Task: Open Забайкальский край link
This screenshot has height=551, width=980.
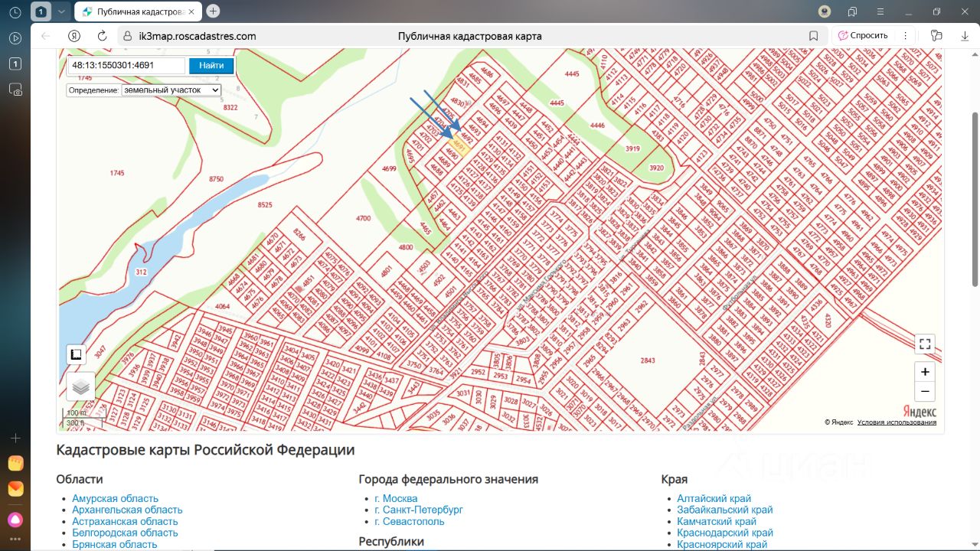Action: (725, 510)
